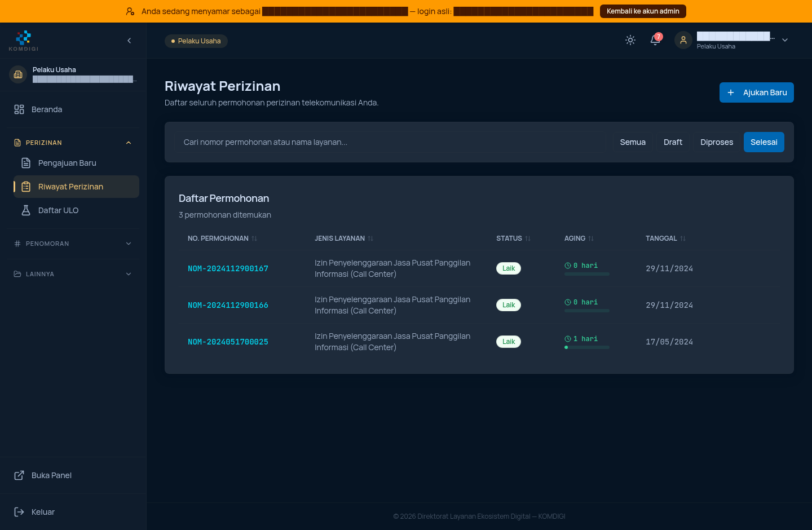Click the Beranda dashboard icon
This screenshot has height=530, width=812.
point(19,109)
